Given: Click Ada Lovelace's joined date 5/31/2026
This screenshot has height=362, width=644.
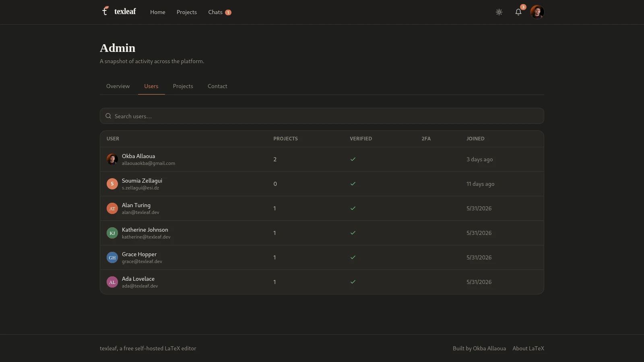Looking at the screenshot, I should (479, 282).
